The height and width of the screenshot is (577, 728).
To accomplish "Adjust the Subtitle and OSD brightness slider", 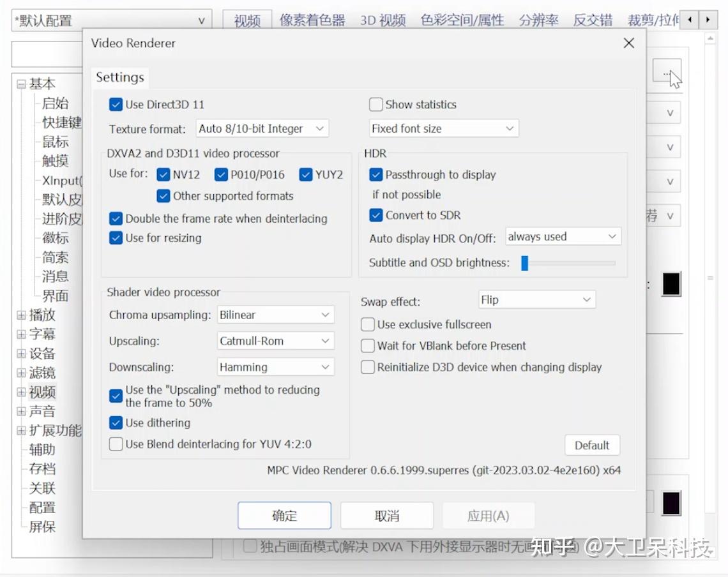I will pyautogui.click(x=524, y=262).
